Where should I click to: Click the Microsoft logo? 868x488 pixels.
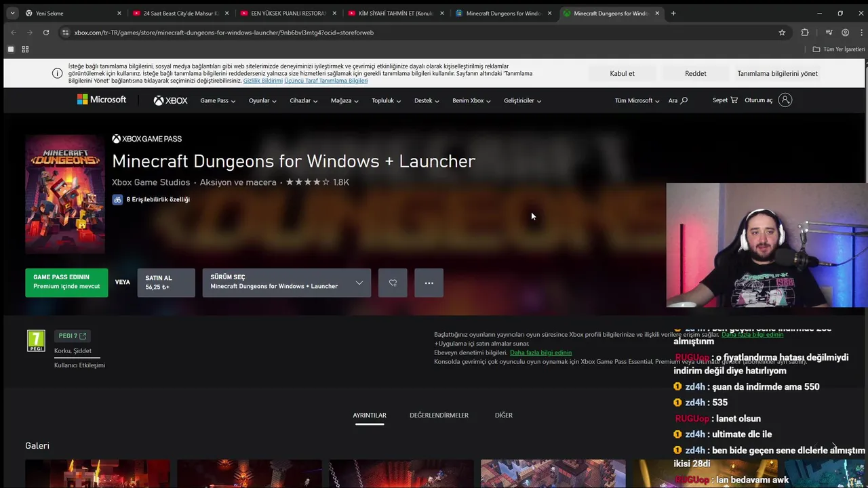pyautogui.click(x=102, y=100)
